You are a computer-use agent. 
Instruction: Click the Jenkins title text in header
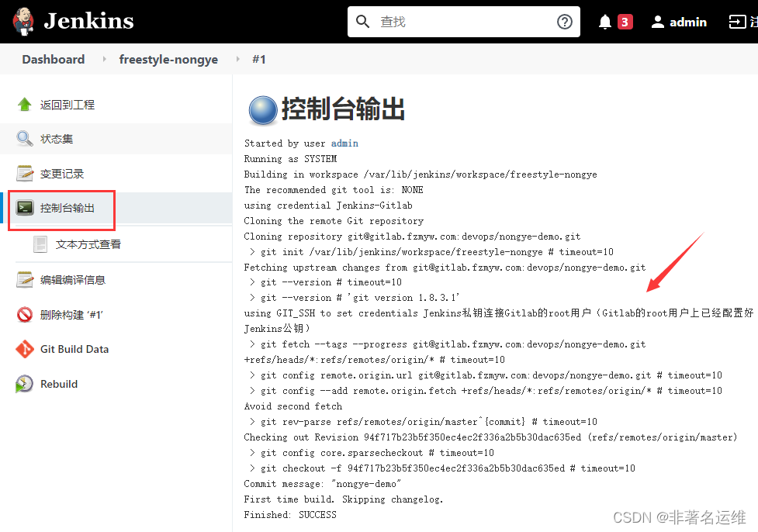88,21
